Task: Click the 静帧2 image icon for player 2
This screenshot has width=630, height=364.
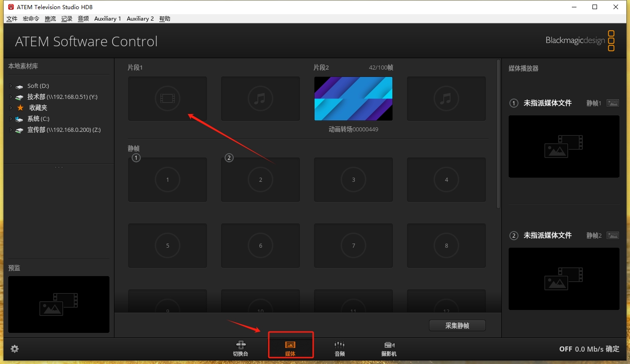Action: (x=613, y=235)
